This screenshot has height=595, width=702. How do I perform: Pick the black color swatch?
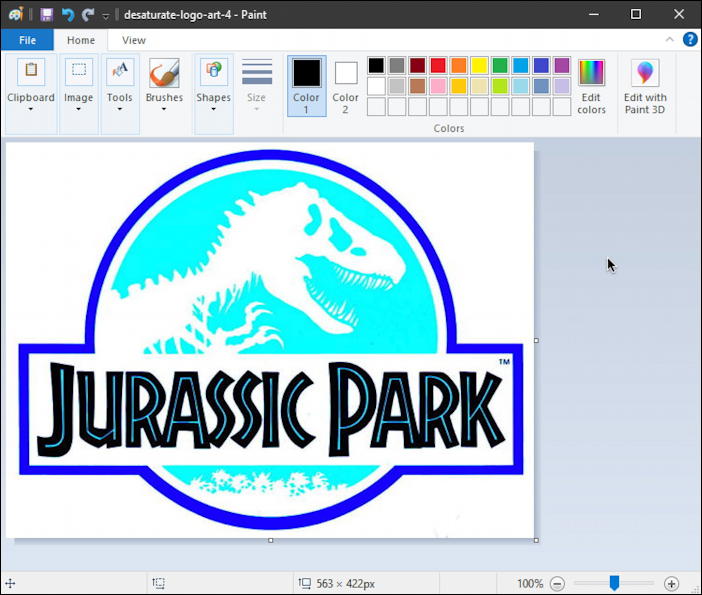click(376, 65)
